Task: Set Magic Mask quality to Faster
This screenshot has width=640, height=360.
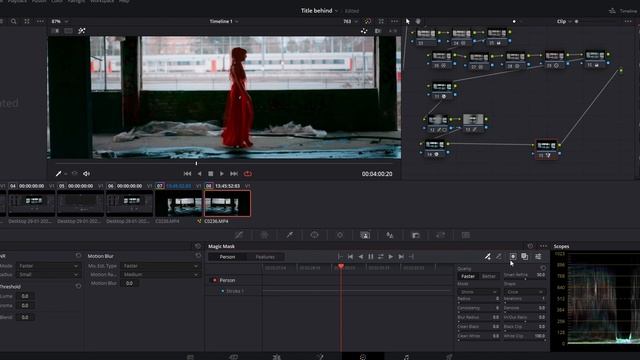Action: tap(468, 276)
